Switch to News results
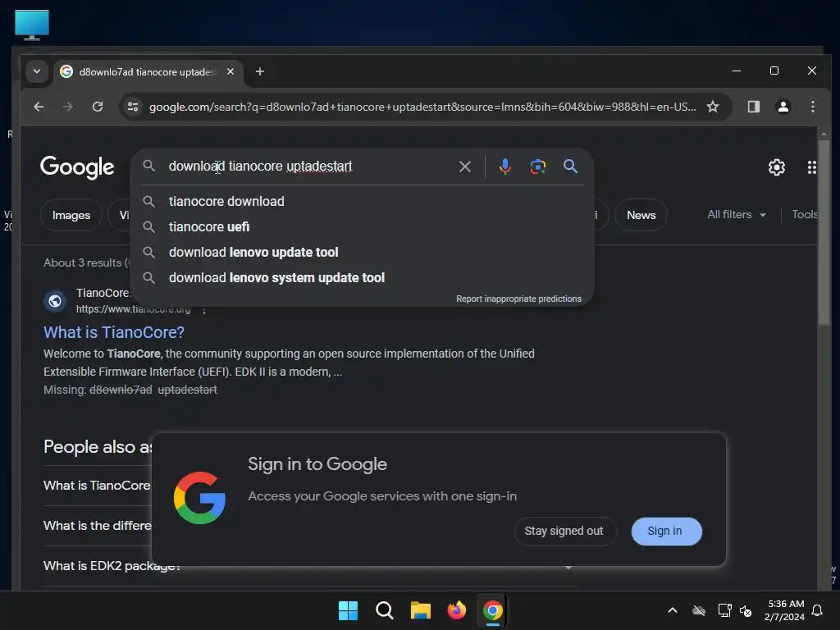Image resolution: width=840 pixels, height=630 pixels. click(x=641, y=216)
